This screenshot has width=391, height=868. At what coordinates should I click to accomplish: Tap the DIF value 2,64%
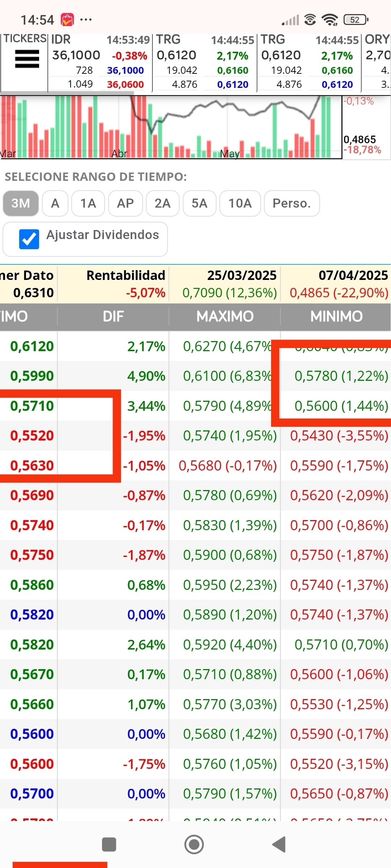pyautogui.click(x=146, y=644)
